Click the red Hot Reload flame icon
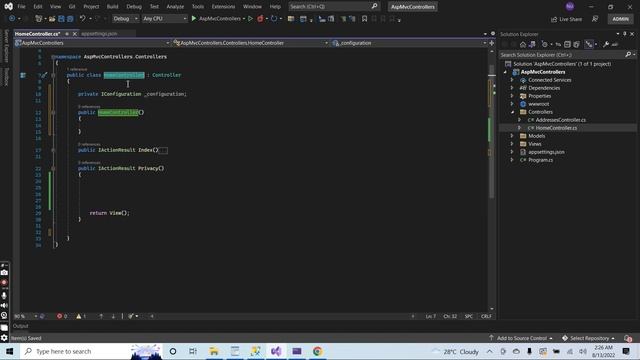The height and width of the screenshot is (360, 640). [x=260, y=19]
